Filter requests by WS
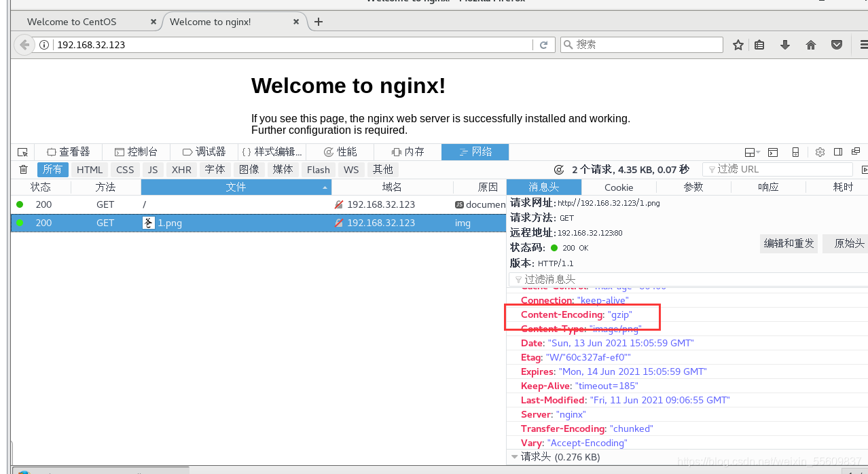The width and height of the screenshot is (868, 474). [x=351, y=170]
